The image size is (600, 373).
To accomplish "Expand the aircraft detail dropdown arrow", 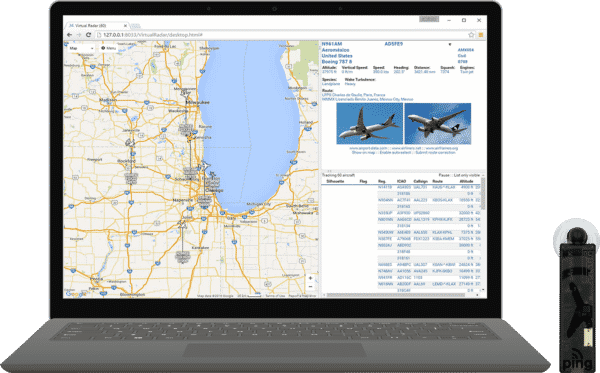I will (x=450, y=44).
